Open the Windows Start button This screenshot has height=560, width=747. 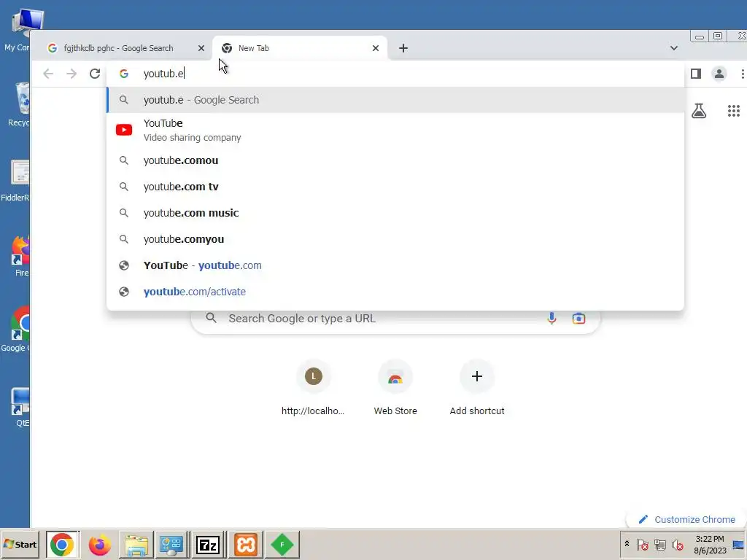coord(20,544)
